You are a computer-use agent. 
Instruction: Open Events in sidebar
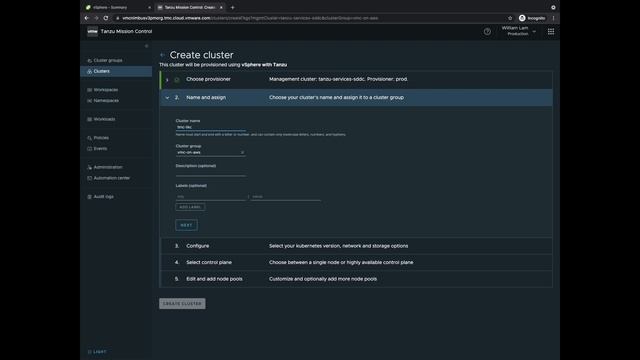click(100, 149)
